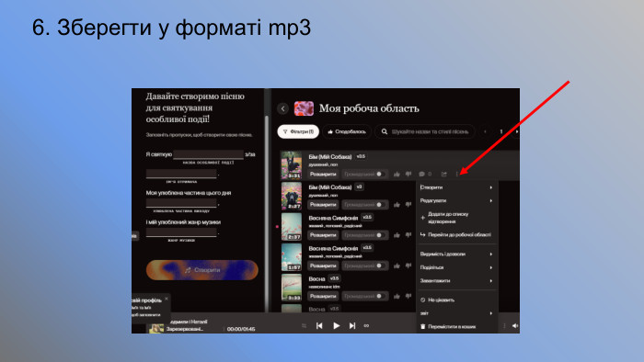Image resolution: width=644 pixels, height=362 pixels.
Task: Click the Я святкую occasion name field
Action: click(x=208, y=154)
